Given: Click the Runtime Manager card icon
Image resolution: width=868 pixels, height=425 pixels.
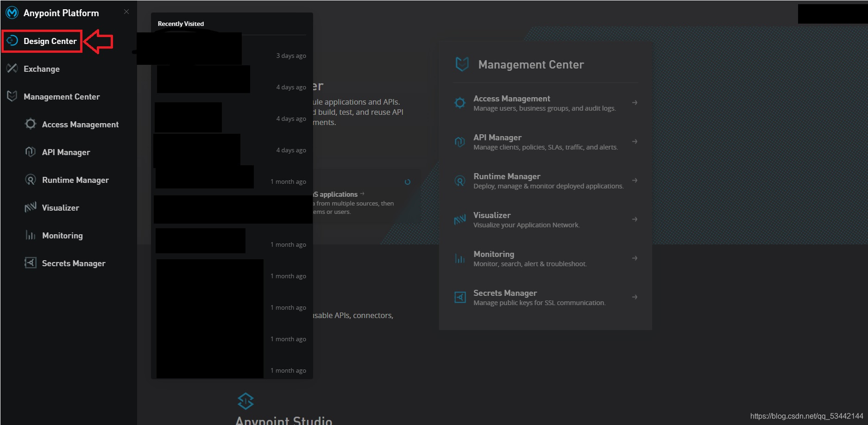Looking at the screenshot, I should (x=460, y=181).
